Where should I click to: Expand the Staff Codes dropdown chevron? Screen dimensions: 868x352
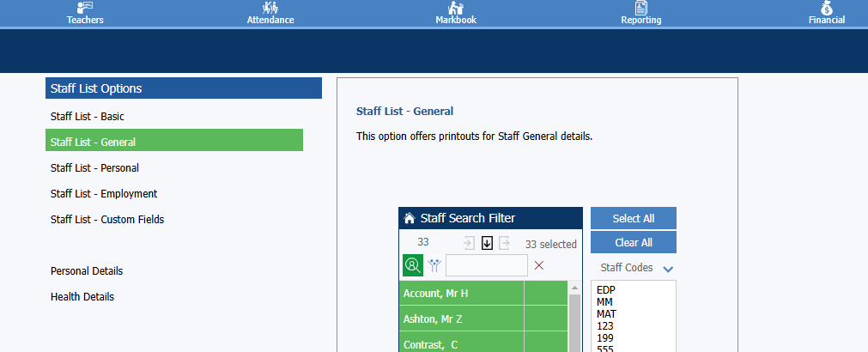(668, 269)
